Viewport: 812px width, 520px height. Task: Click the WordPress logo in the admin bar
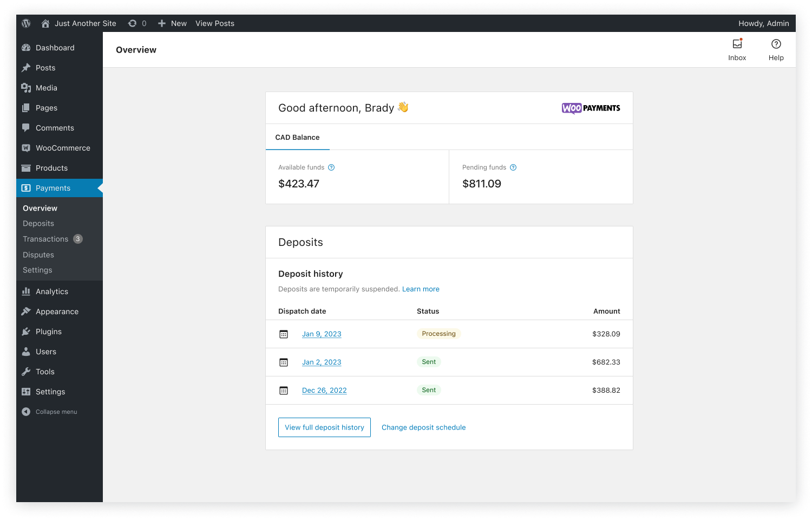coord(26,23)
